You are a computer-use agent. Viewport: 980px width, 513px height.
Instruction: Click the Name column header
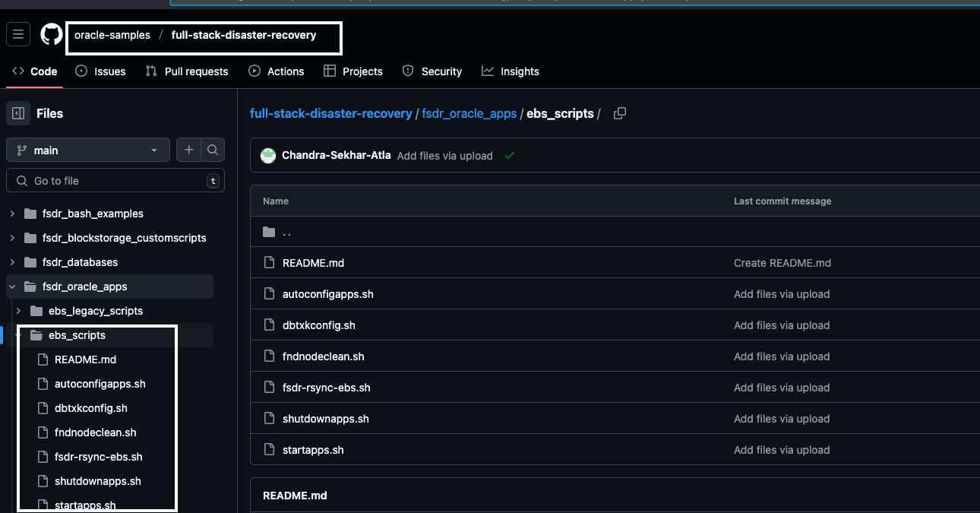click(x=276, y=201)
